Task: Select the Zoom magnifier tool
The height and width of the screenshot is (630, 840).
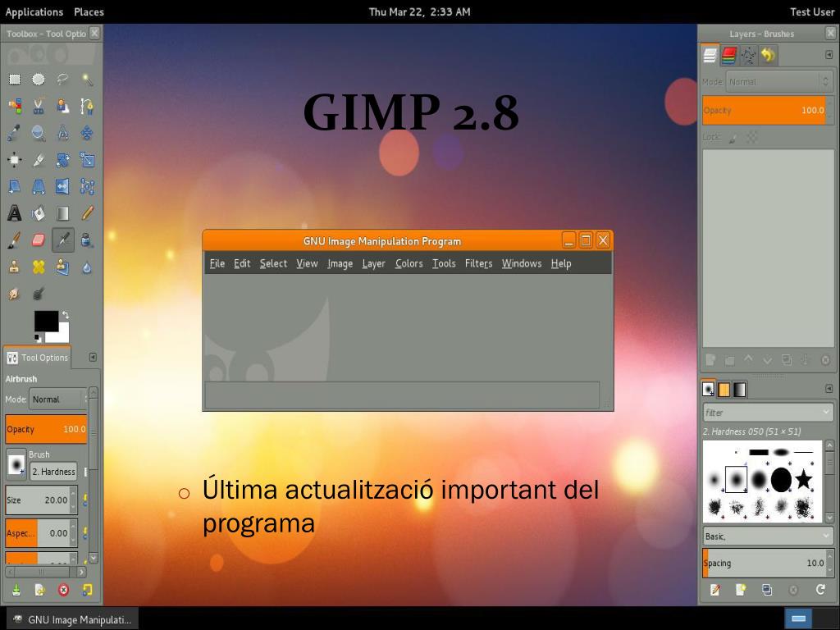Action: coord(38,132)
